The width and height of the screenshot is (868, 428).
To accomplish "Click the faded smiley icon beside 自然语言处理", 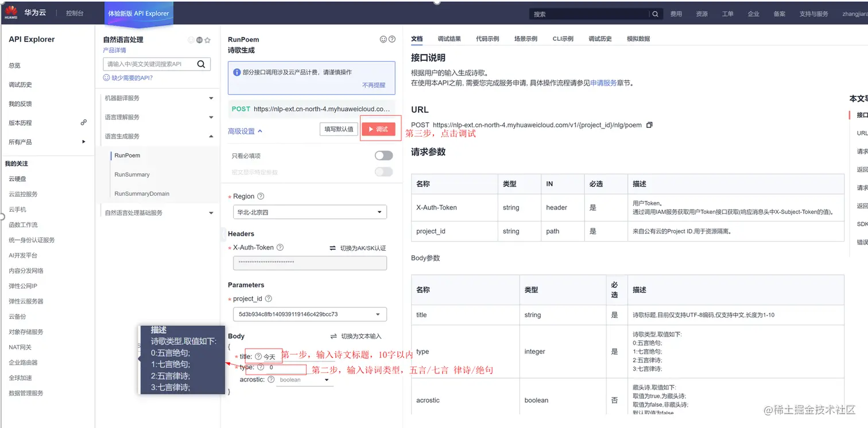I will [x=191, y=40].
